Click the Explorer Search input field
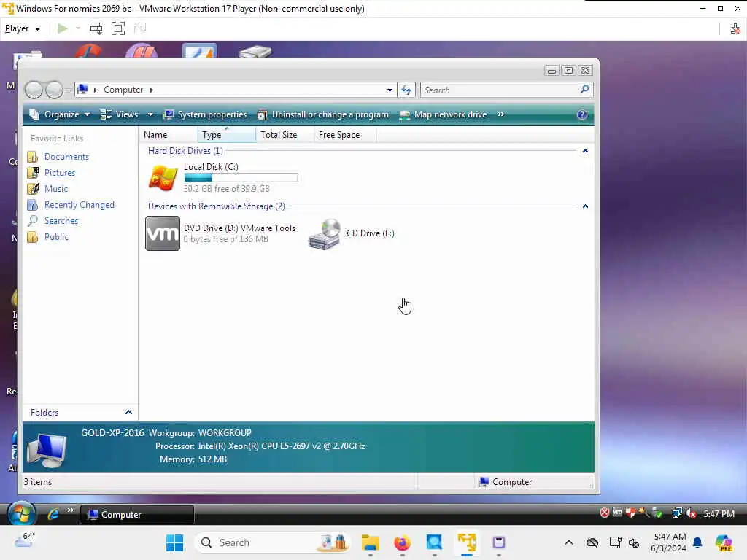Image resolution: width=747 pixels, height=560 pixels. [x=499, y=90]
